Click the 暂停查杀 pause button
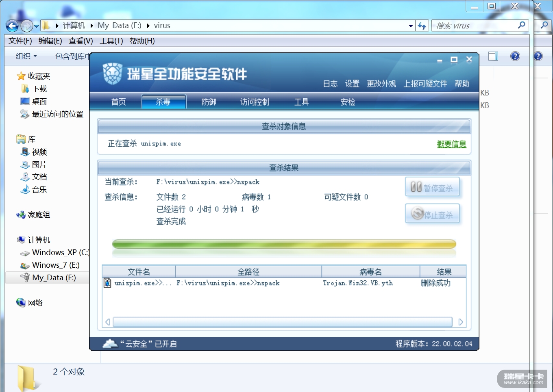Viewport: 553px width, 392px height. pyautogui.click(x=432, y=187)
